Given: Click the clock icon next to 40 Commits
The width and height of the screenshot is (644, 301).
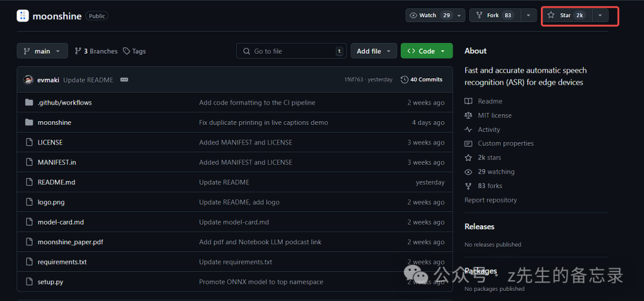Looking at the screenshot, I should coord(404,79).
